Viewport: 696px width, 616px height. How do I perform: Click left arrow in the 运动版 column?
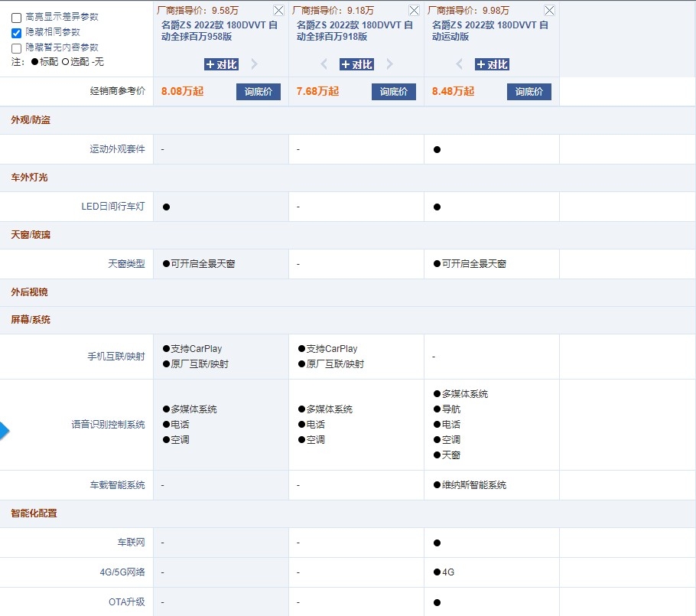coord(459,64)
